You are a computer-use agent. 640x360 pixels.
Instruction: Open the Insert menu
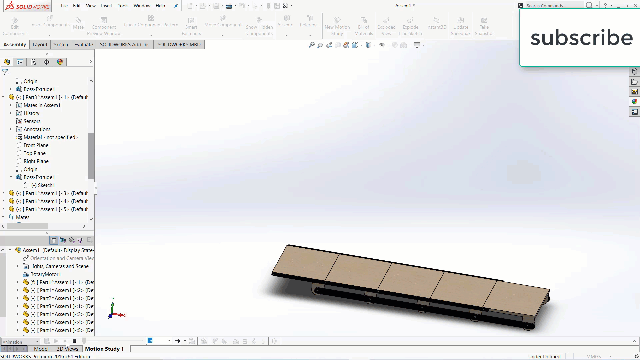tap(106, 6)
